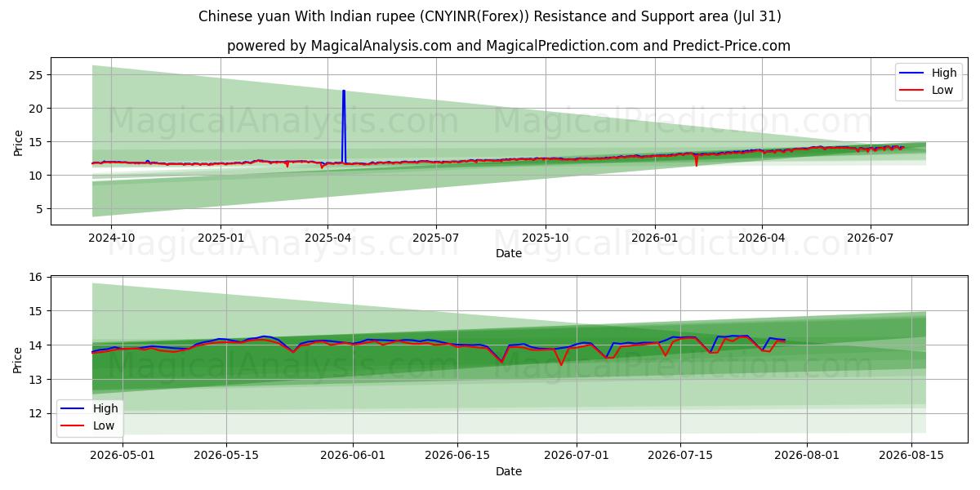
Task: Click the bottom chart x-axis label 2026-08-01
Action: pos(807,455)
